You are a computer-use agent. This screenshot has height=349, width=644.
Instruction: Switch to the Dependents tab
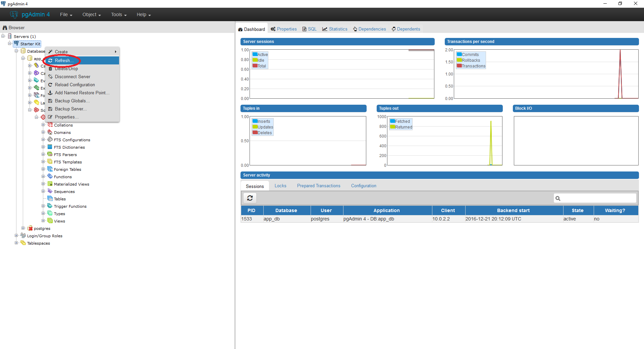coord(406,29)
